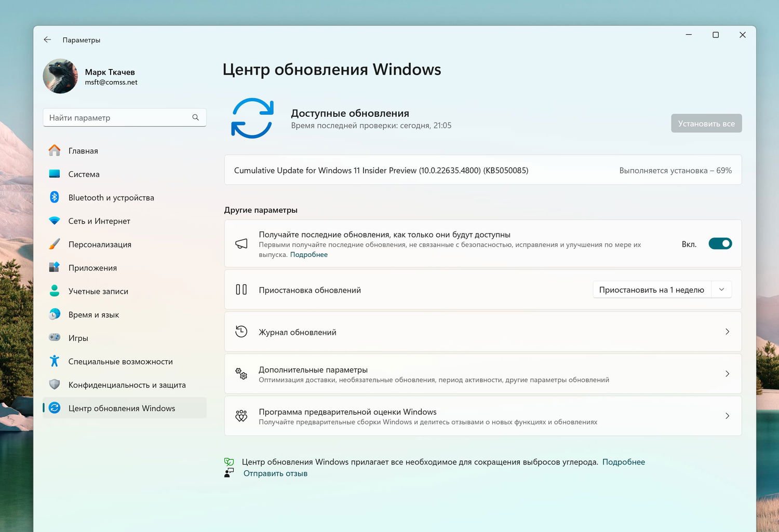
Task: Minimize the Параметры window
Action: [689, 35]
